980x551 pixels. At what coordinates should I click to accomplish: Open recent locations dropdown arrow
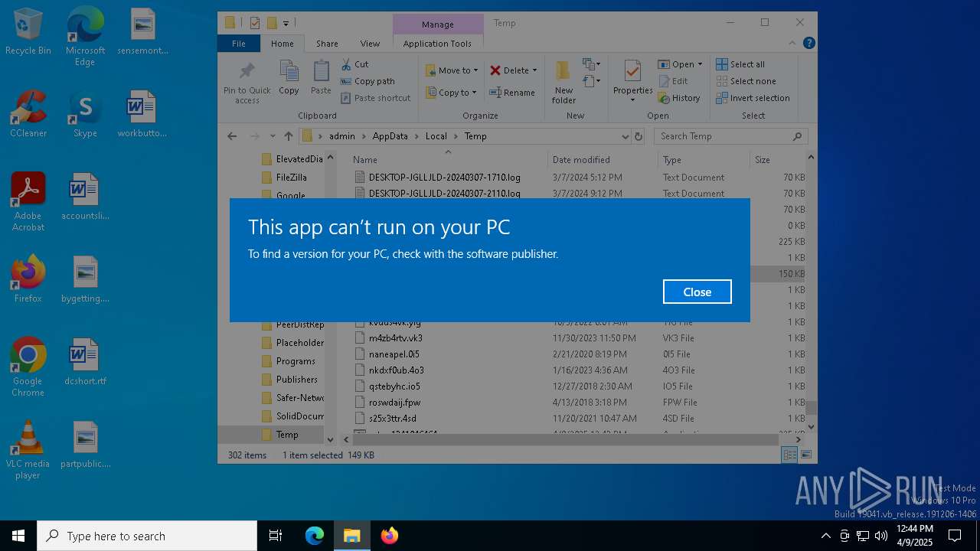pos(273,136)
